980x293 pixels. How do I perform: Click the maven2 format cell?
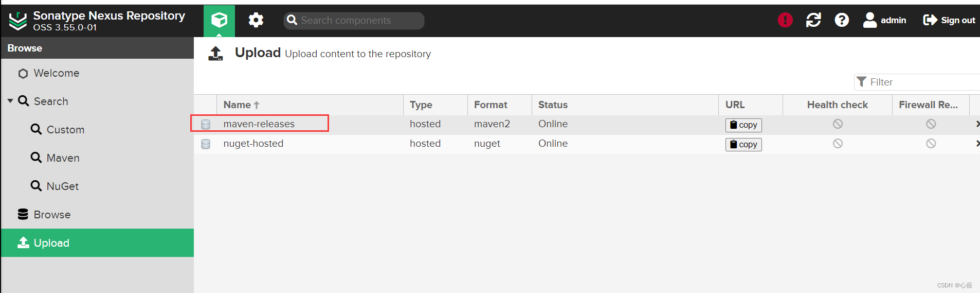[492, 124]
